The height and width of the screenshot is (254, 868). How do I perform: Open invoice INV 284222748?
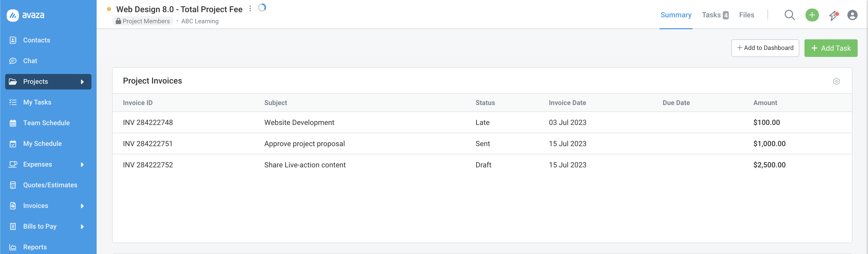point(148,122)
